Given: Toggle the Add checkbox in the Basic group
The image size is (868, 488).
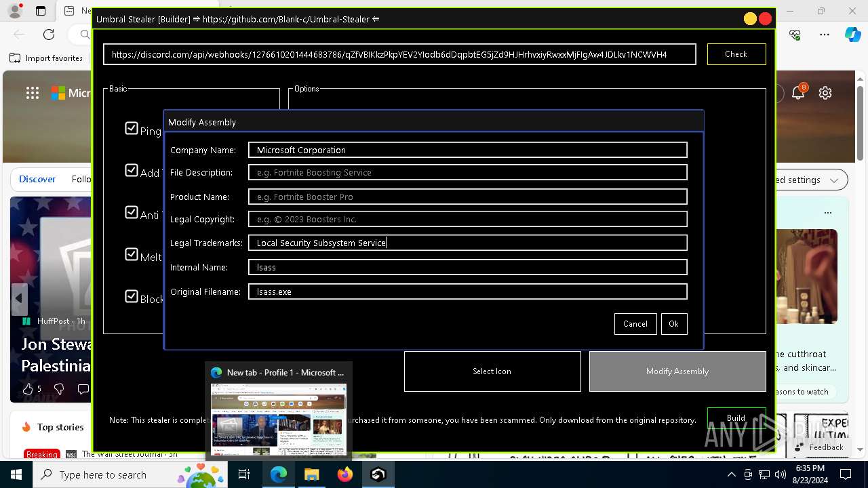Looking at the screenshot, I should [132, 170].
